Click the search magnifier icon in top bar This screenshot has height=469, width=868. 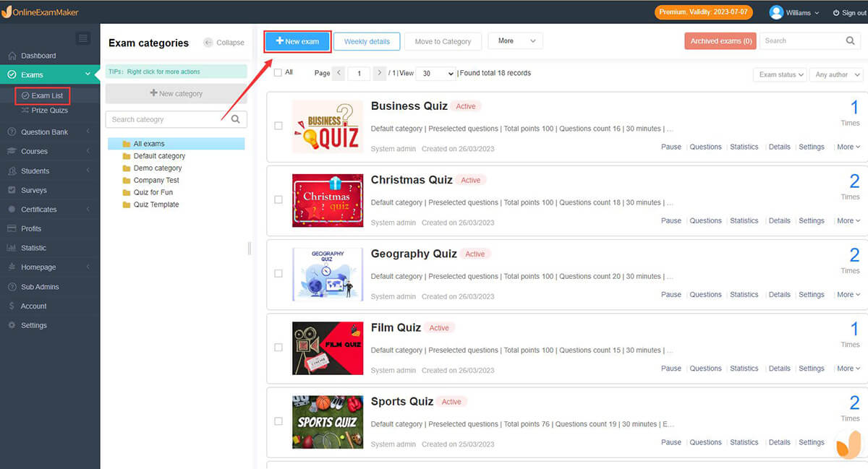(851, 41)
